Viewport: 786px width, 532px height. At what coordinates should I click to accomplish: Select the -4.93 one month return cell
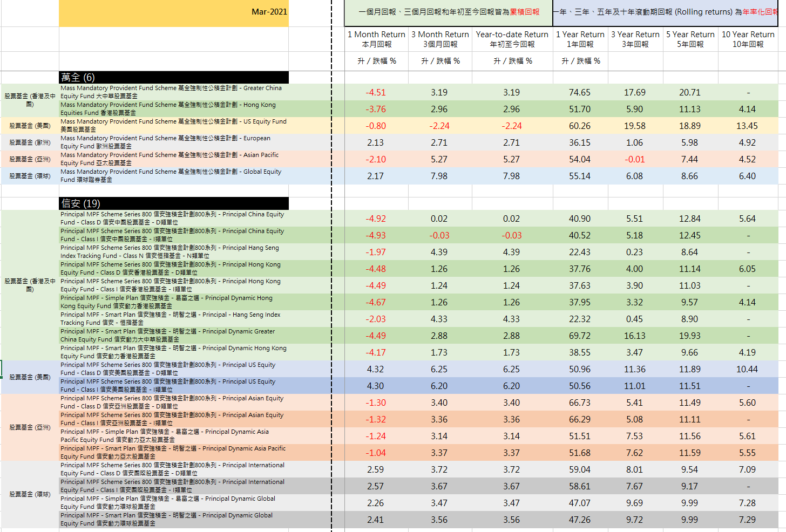pos(376,235)
